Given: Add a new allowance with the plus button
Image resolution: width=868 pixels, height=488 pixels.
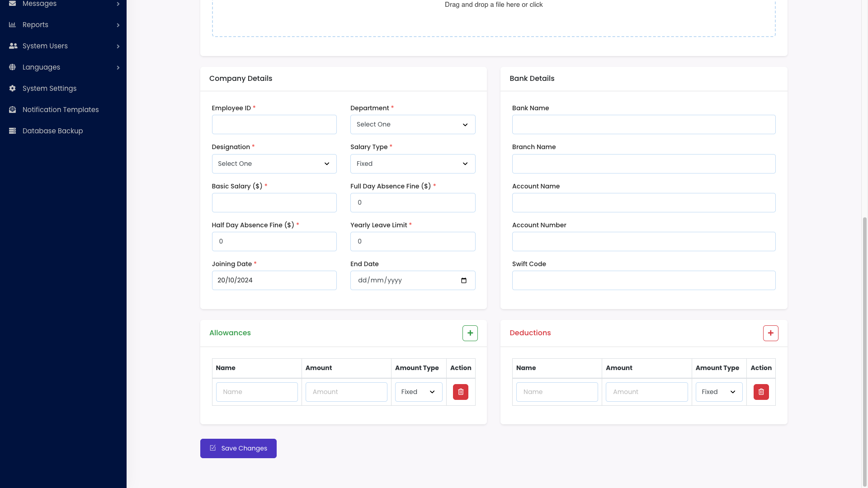Looking at the screenshot, I should [470, 333].
